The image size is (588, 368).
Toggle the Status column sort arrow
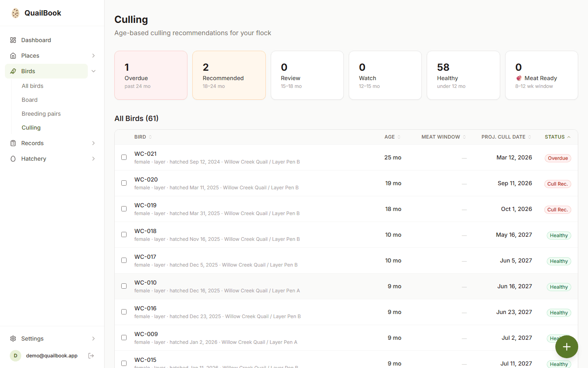coord(569,137)
